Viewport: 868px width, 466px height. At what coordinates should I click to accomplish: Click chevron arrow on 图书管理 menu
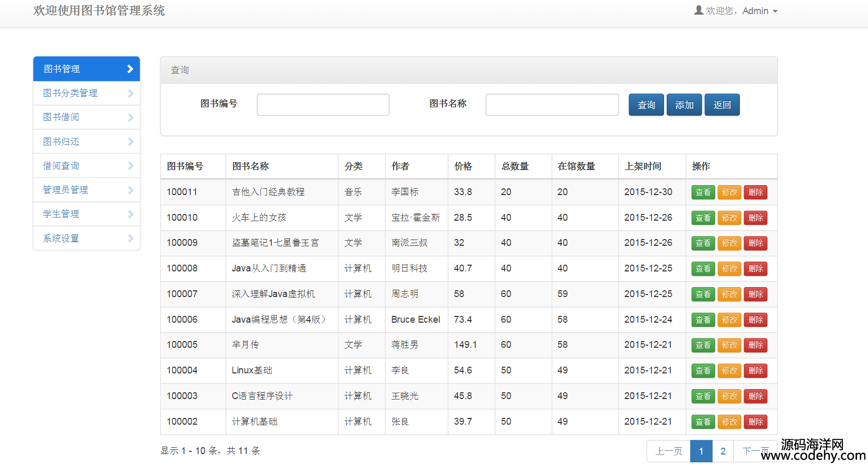130,69
